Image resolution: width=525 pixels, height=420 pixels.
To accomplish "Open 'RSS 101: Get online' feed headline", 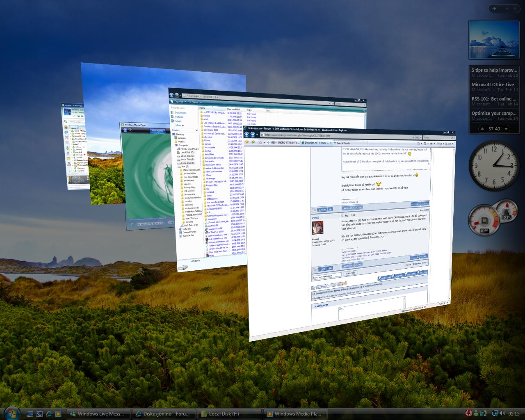I will (x=494, y=99).
